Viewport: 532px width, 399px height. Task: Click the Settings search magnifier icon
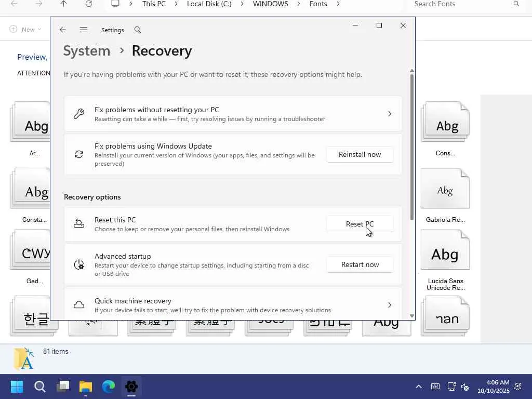point(137,30)
